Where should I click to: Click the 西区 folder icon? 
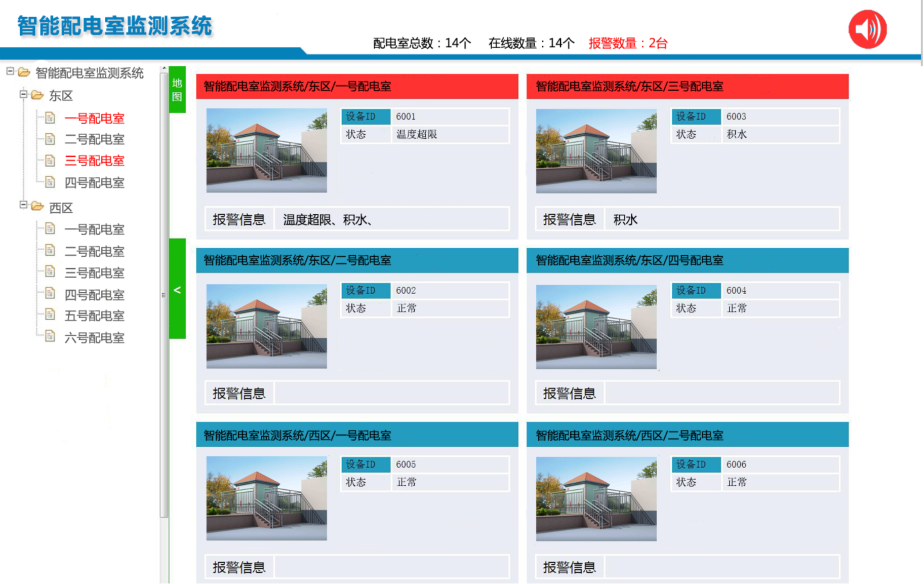[x=37, y=207]
